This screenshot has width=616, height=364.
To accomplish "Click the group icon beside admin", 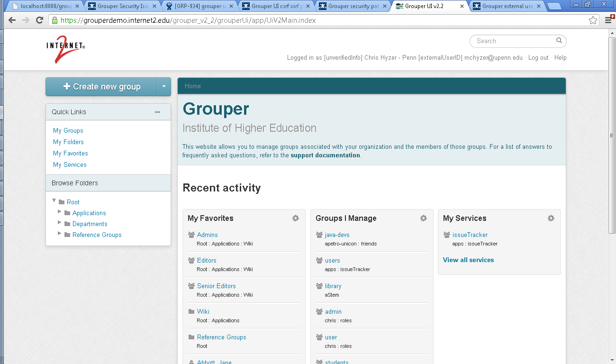I will point(319,311).
